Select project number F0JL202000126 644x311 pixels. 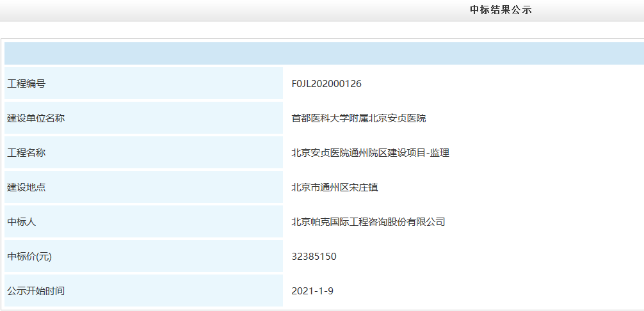pyautogui.click(x=326, y=84)
